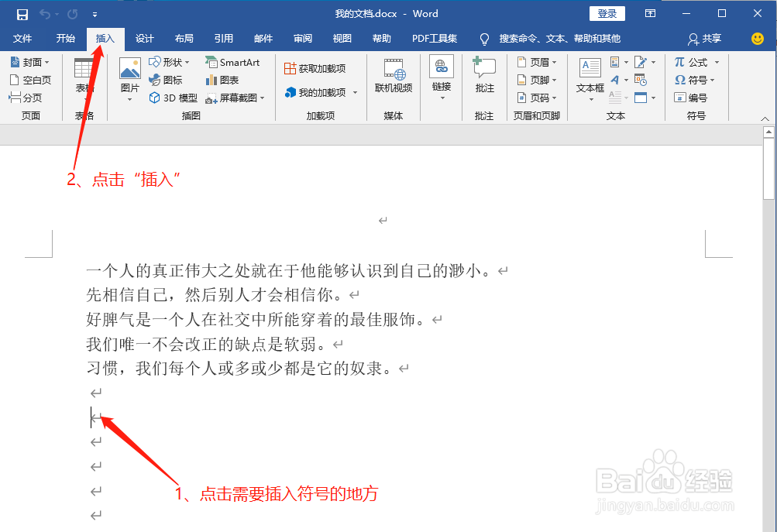Click the 图标 Icons button

click(166, 81)
